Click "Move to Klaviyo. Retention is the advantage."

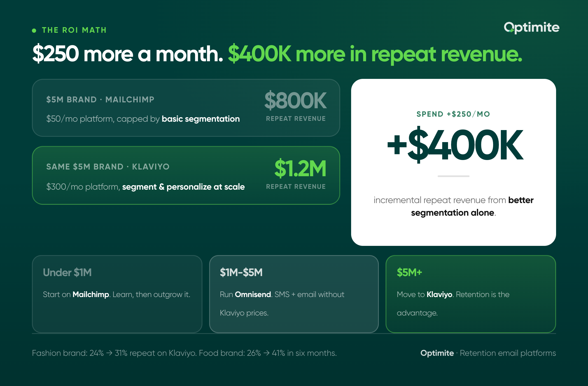click(453, 303)
